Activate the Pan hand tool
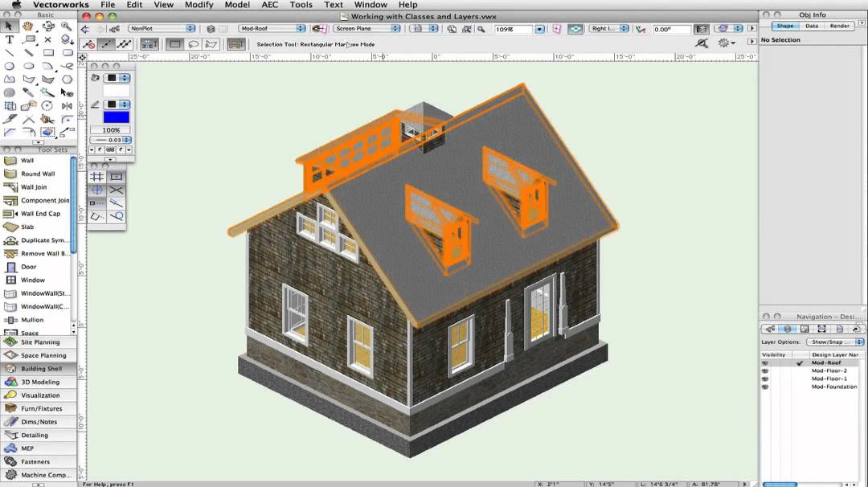The width and height of the screenshot is (868, 487). coord(27,26)
